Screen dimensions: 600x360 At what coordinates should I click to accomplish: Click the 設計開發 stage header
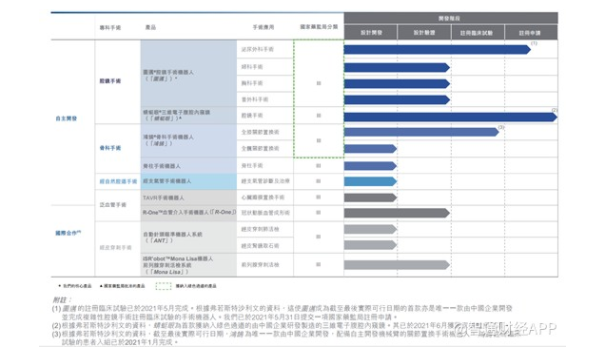click(x=371, y=33)
